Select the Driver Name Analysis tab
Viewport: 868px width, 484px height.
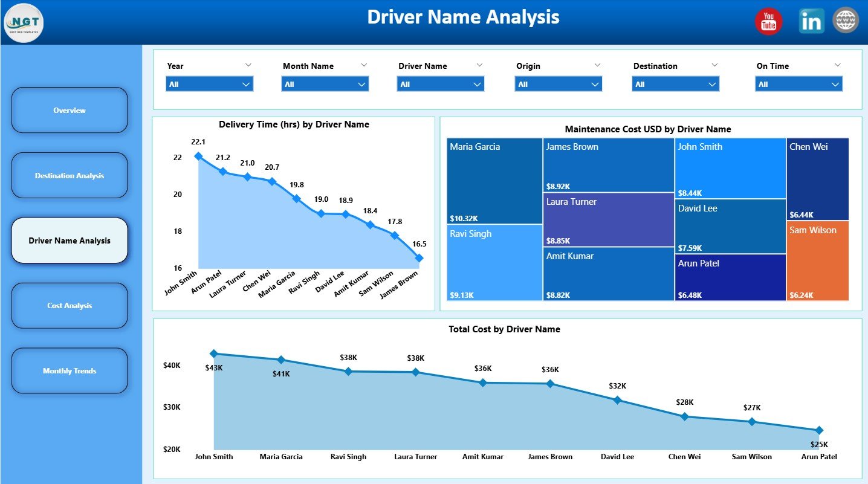point(69,240)
